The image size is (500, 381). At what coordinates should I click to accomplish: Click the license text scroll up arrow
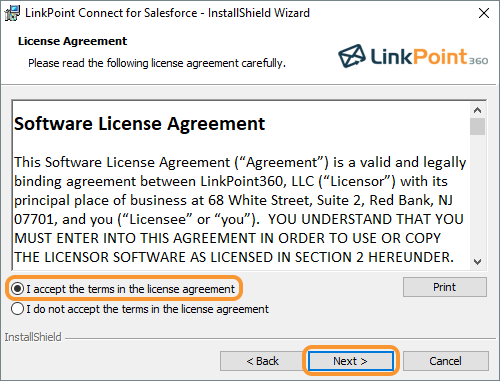tap(477, 110)
